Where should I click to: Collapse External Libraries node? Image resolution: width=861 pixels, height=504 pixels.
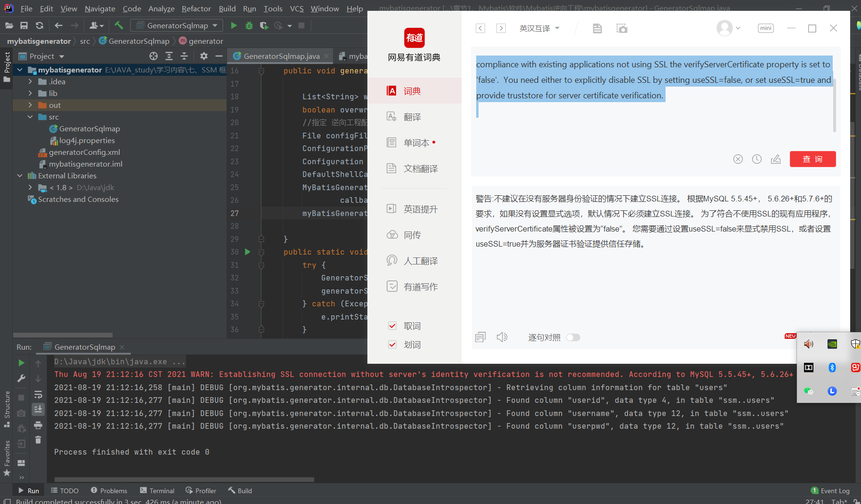click(x=20, y=176)
